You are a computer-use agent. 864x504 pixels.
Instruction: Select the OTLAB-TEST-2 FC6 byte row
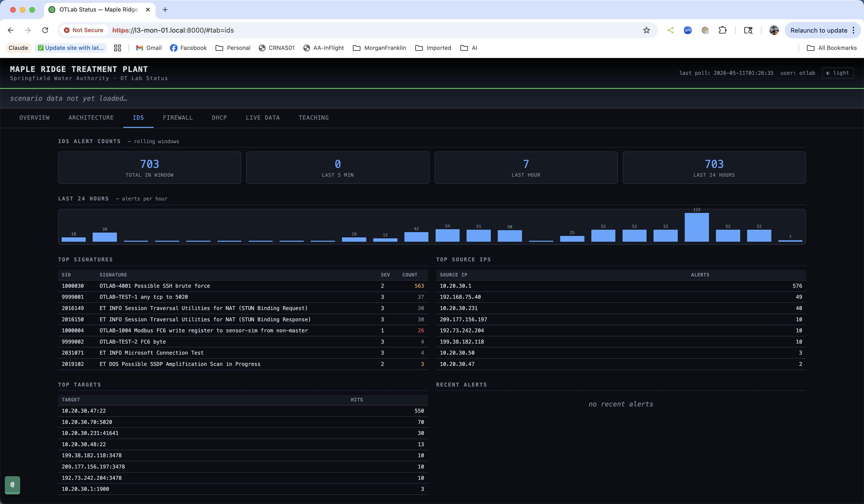(x=243, y=342)
